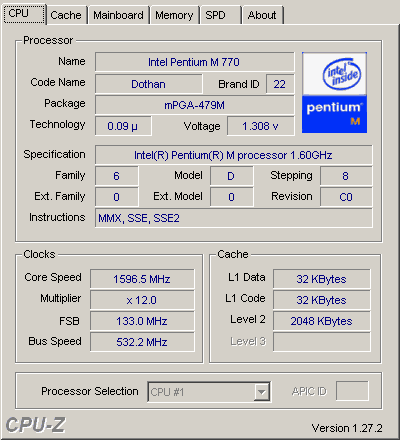Click the Brand ID value 22

[280, 84]
